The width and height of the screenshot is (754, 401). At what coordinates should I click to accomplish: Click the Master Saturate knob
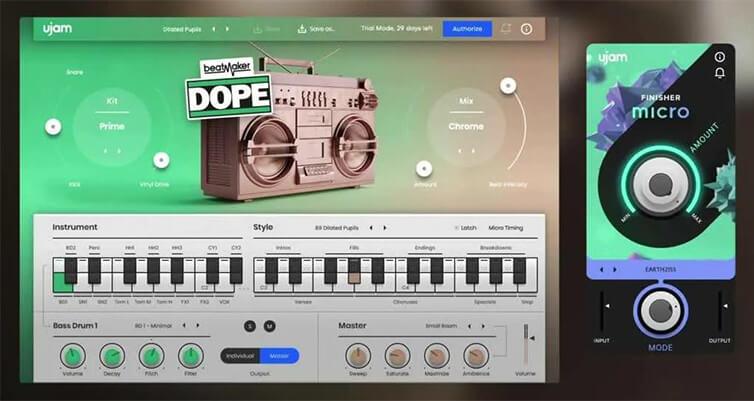point(397,355)
